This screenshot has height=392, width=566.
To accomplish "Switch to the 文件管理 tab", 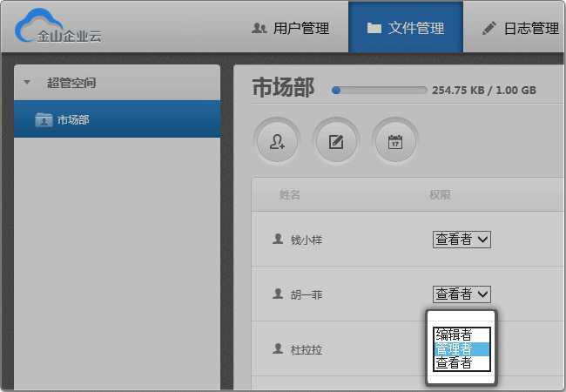I will click(406, 27).
